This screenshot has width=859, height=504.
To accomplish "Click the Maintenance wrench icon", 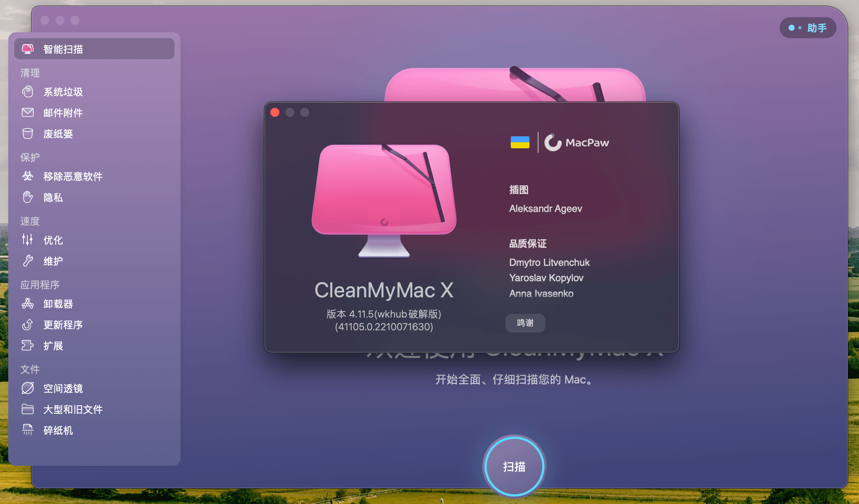I will pos(28,261).
